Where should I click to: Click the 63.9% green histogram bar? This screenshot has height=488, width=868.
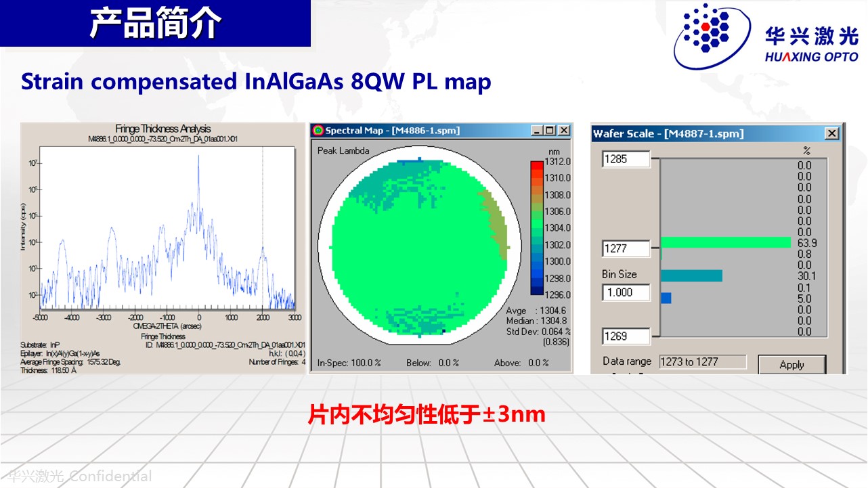[x=725, y=242]
